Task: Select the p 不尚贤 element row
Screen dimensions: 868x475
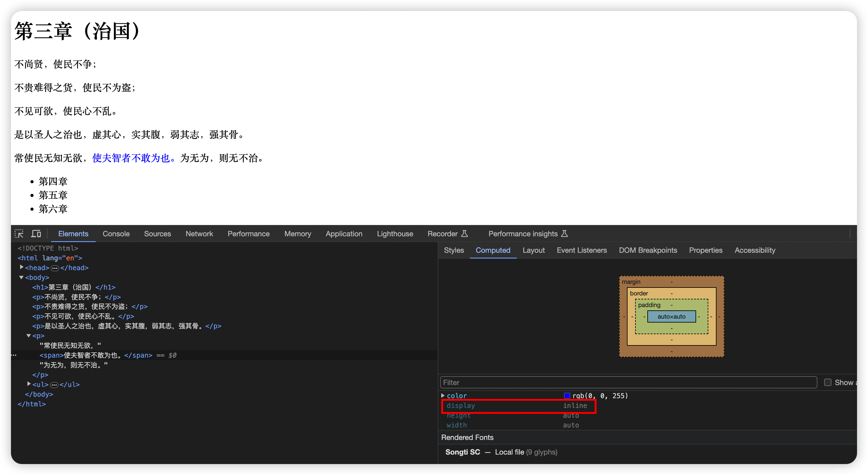Action: pos(76,297)
